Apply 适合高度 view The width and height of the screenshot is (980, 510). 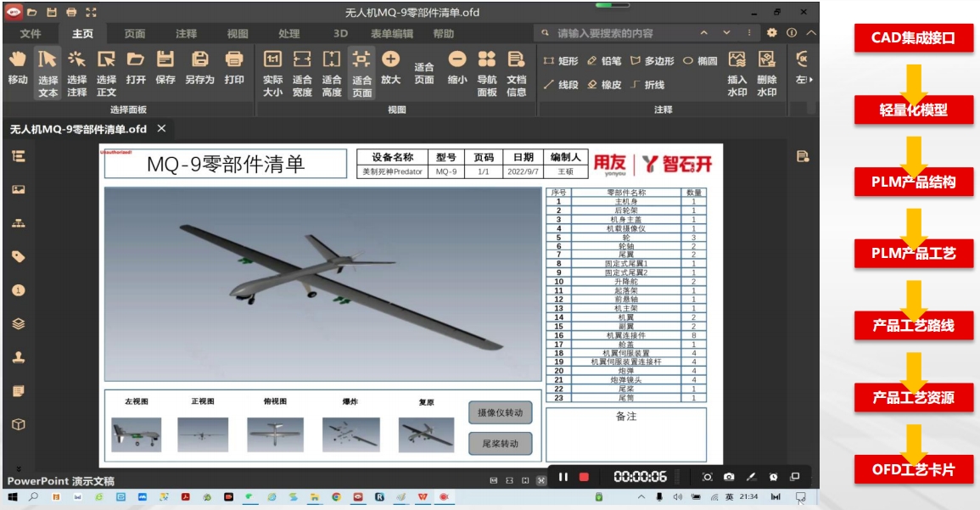(x=331, y=73)
